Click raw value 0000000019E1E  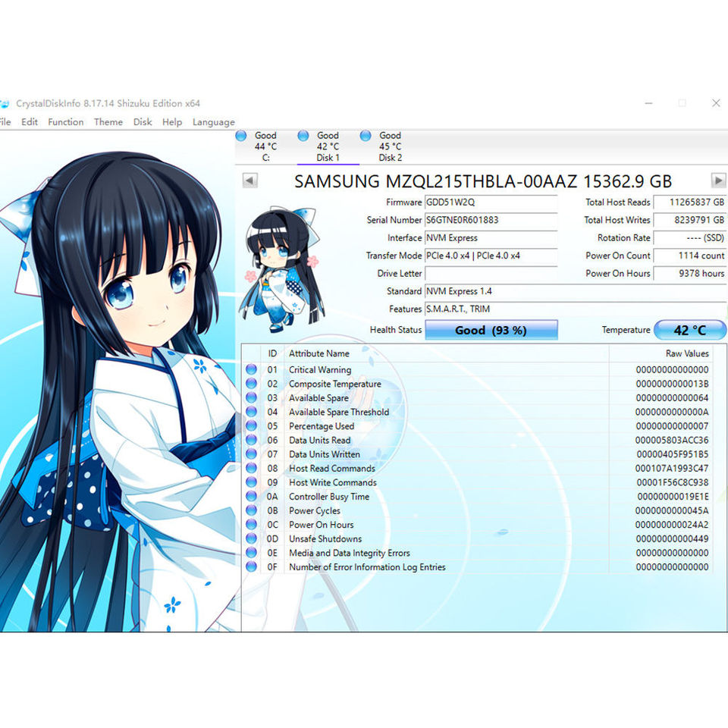[673, 496]
